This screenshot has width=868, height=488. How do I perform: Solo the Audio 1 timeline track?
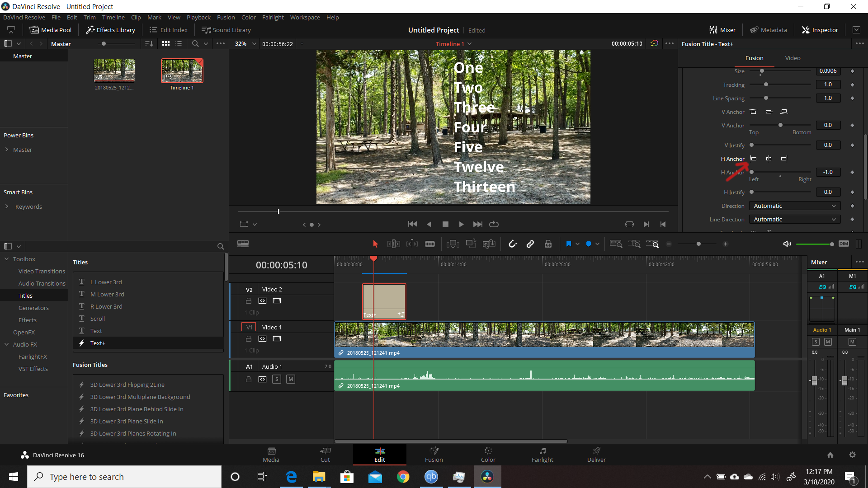[277, 379]
